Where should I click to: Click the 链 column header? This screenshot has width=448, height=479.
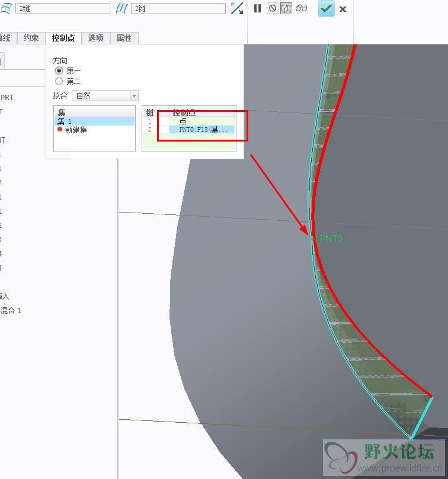[x=149, y=112]
